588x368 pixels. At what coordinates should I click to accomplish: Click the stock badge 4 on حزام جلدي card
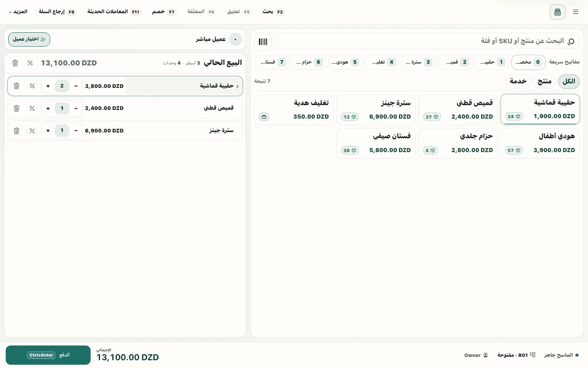pyautogui.click(x=430, y=150)
